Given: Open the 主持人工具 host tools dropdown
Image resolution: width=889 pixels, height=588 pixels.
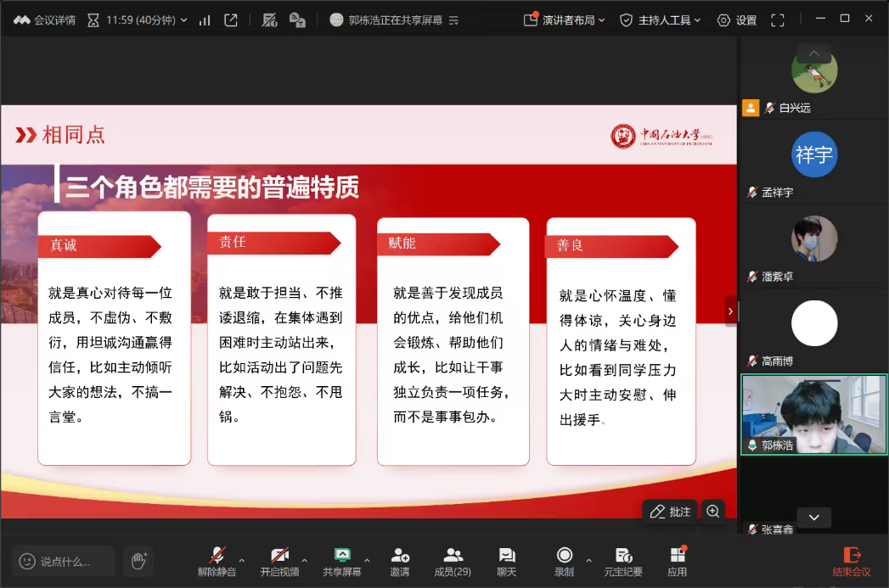Looking at the screenshot, I should pyautogui.click(x=661, y=20).
